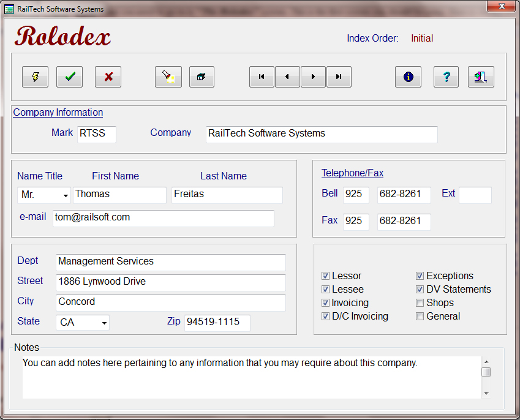Click the Notes scrollbar down arrow
520x420 pixels.
pos(486,393)
